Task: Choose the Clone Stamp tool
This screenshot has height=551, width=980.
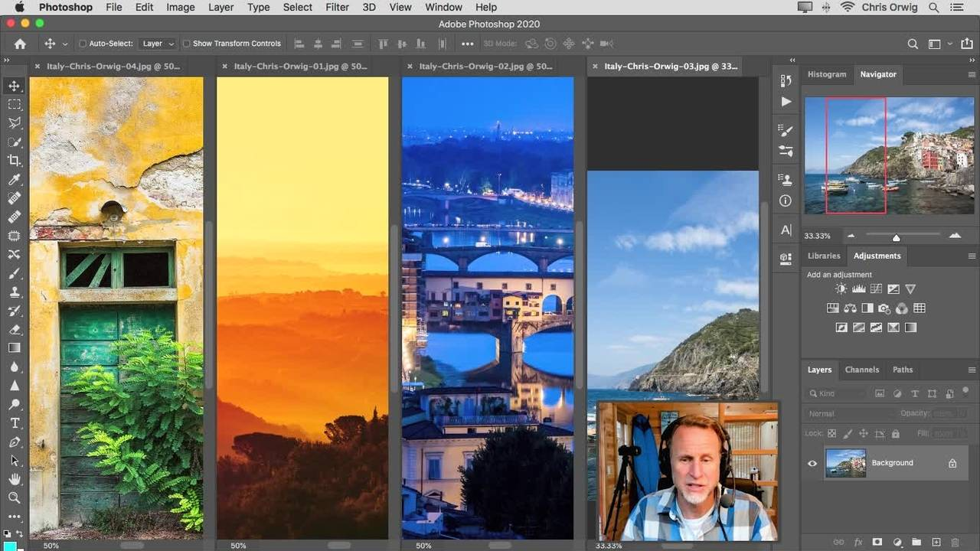Action: point(15,292)
